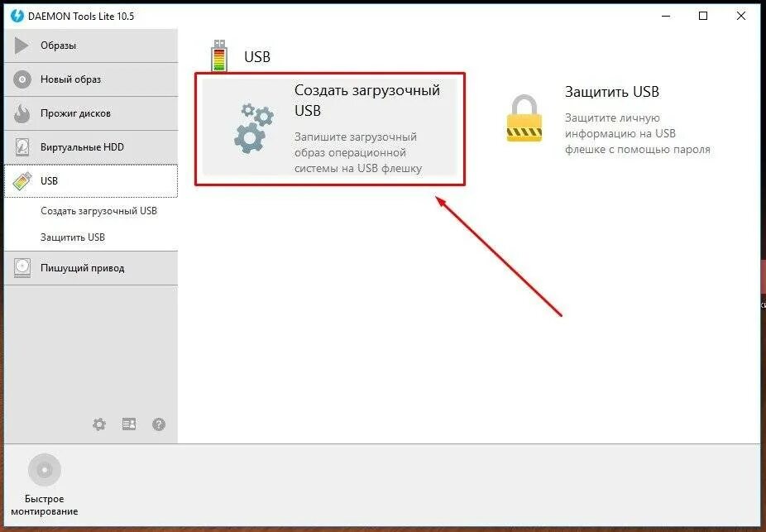
Task: Click the padlock icon for Защитить USB
Action: pyautogui.click(x=524, y=118)
